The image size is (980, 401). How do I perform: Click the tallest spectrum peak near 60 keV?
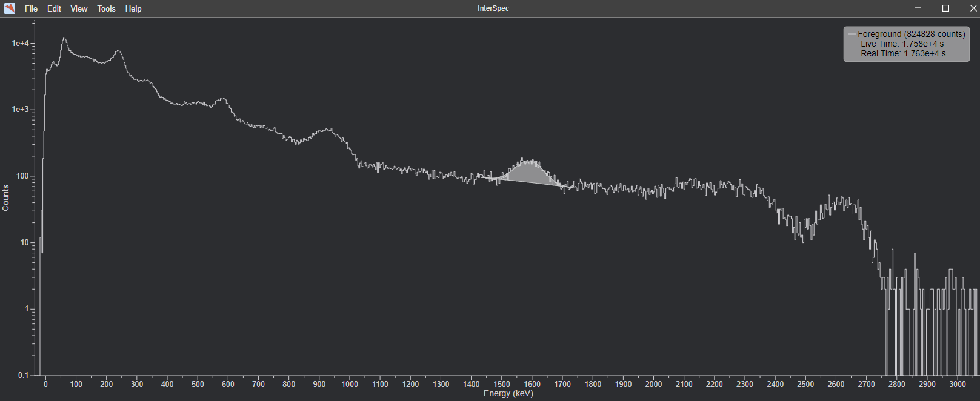pyautogui.click(x=64, y=40)
